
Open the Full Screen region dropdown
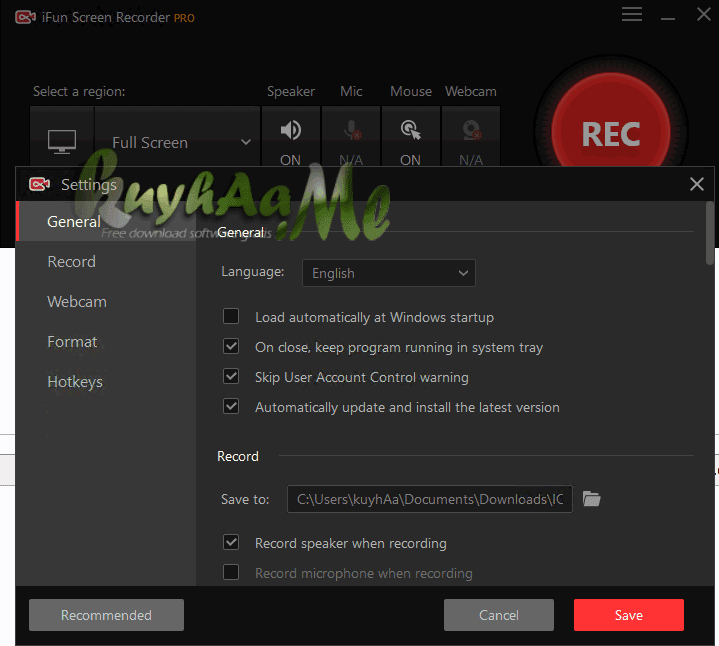click(x=177, y=143)
